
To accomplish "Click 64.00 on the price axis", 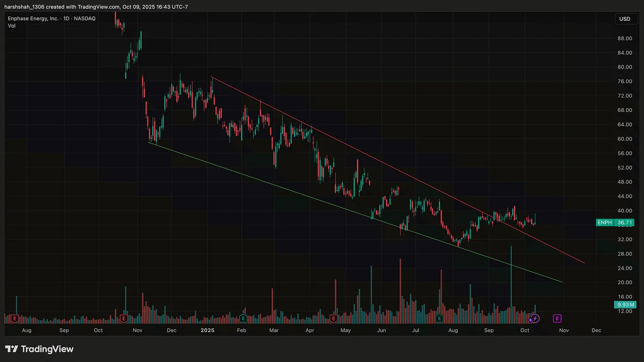I will (625, 124).
